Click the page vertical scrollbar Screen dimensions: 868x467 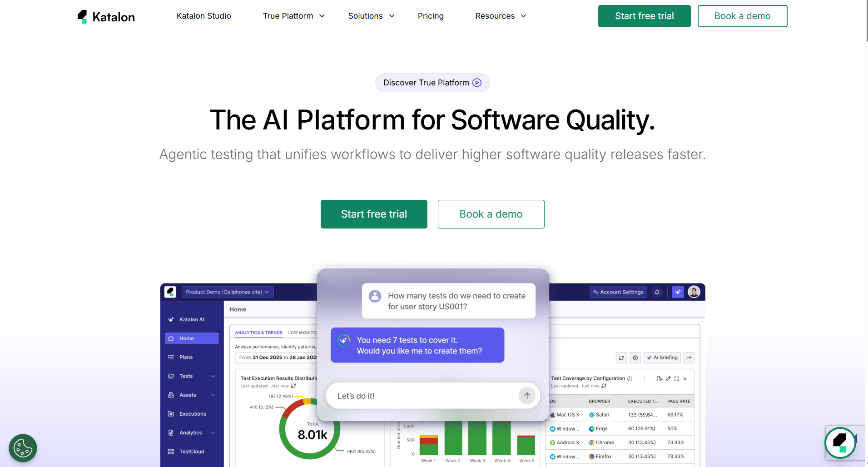point(866,21)
